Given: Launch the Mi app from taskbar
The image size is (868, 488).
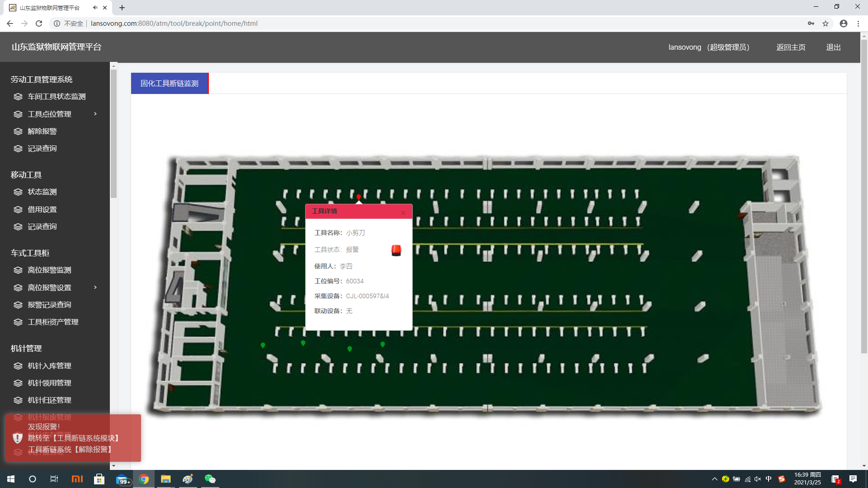Looking at the screenshot, I should (x=77, y=479).
